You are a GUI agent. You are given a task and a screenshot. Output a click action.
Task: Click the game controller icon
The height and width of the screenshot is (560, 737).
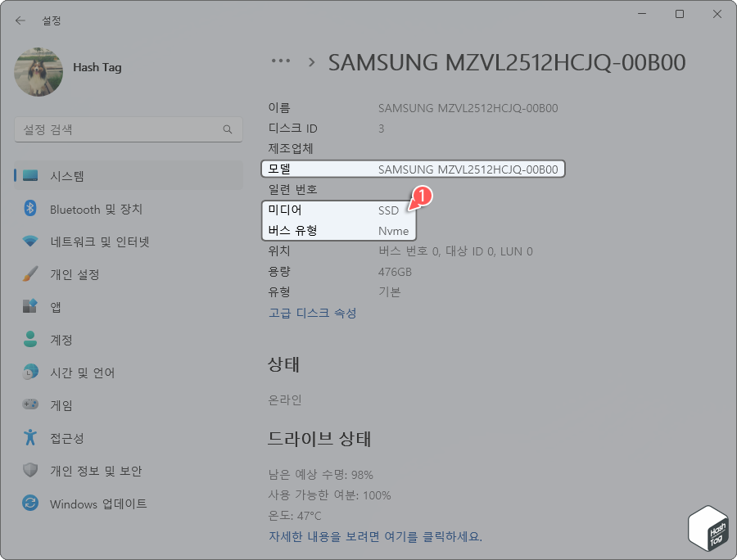click(30, 404)
